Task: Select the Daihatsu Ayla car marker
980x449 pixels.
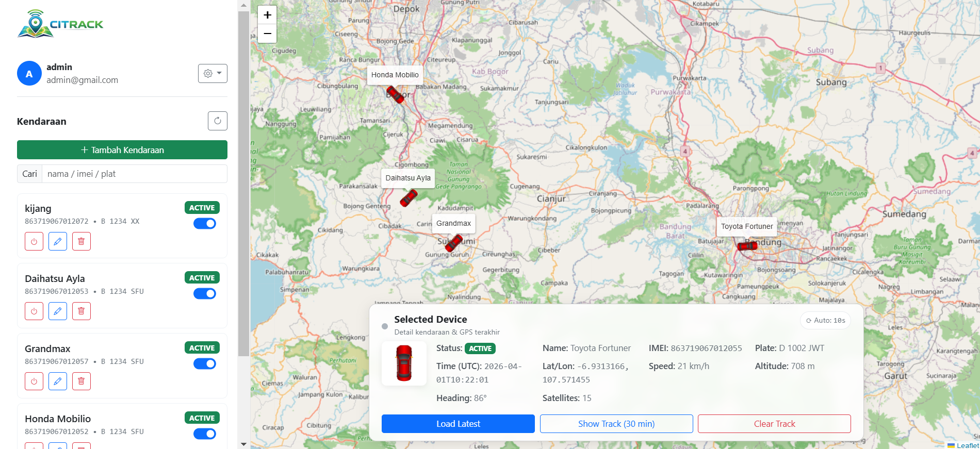Action: pyautogui.click(x=409, y=197)
